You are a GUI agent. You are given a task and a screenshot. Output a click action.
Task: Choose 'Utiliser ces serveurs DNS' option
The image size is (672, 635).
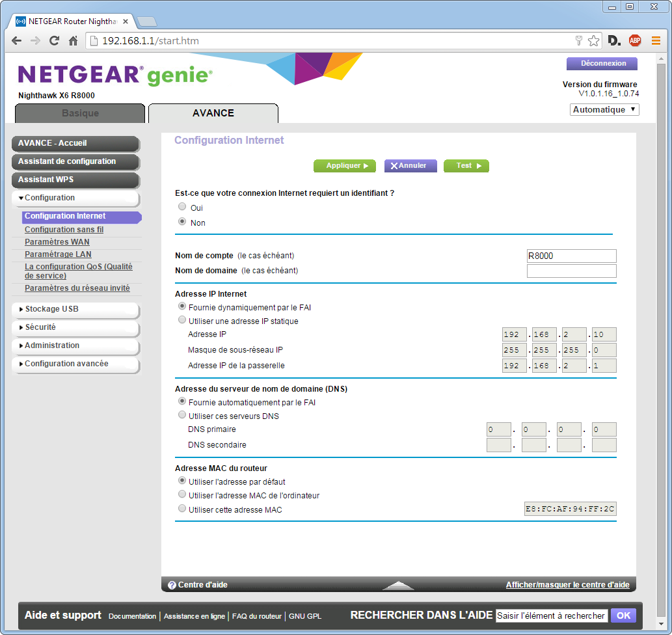point(182,415)
